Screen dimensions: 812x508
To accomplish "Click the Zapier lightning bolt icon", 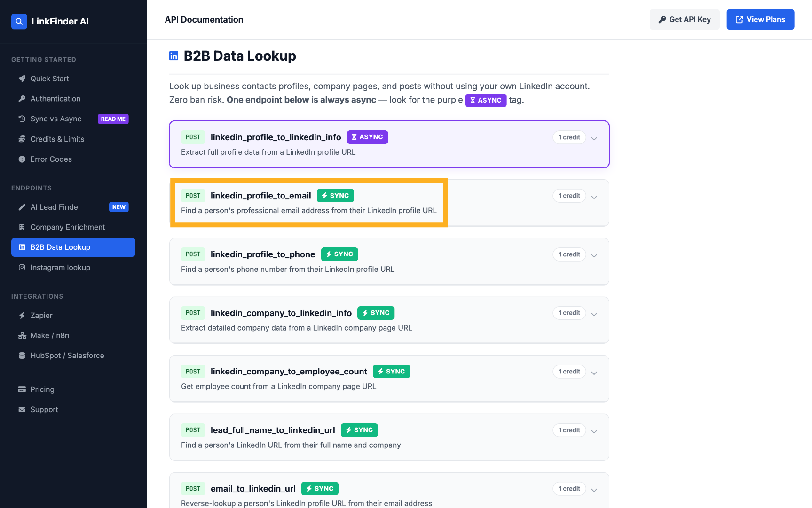I will coord(22,316).
